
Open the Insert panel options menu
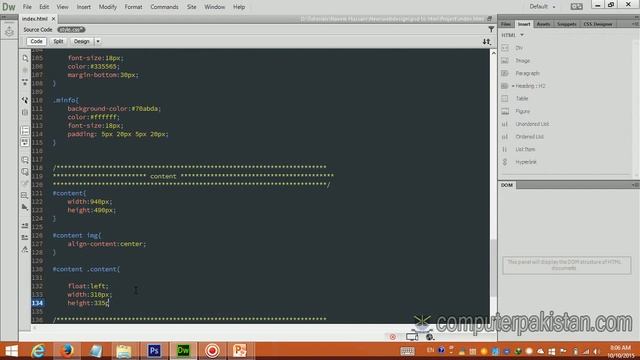[x=635, y=24]
